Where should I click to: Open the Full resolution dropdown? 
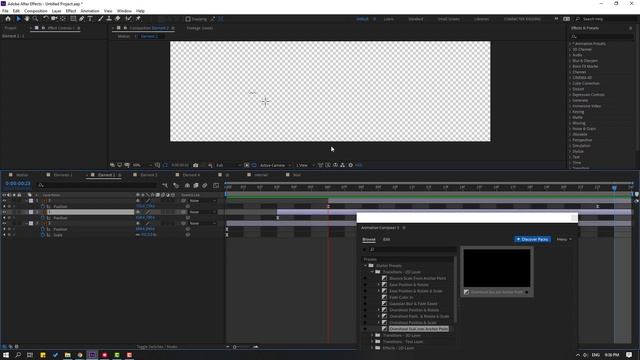pos(228,165)
